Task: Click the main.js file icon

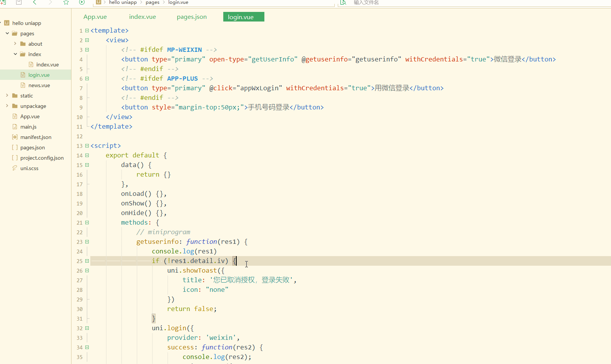Action: coord(15,127)
